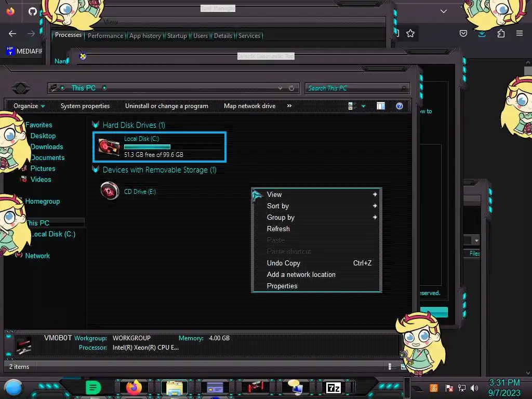Image resolution: width=532 pixels, height=399 pixels.
Task: Open the Organize dropdown menu
Action: 29,106
